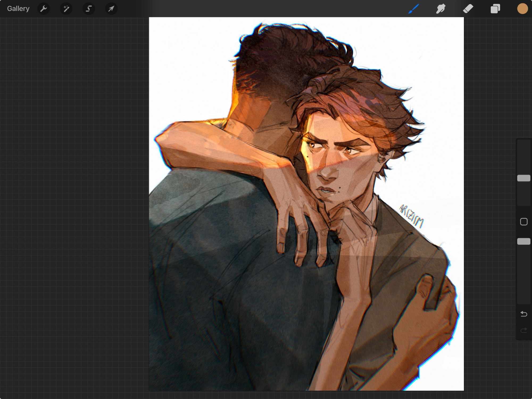Open the Actions wrench menu
This screenshot has height=399, width=532.
(x=44, y=9)
